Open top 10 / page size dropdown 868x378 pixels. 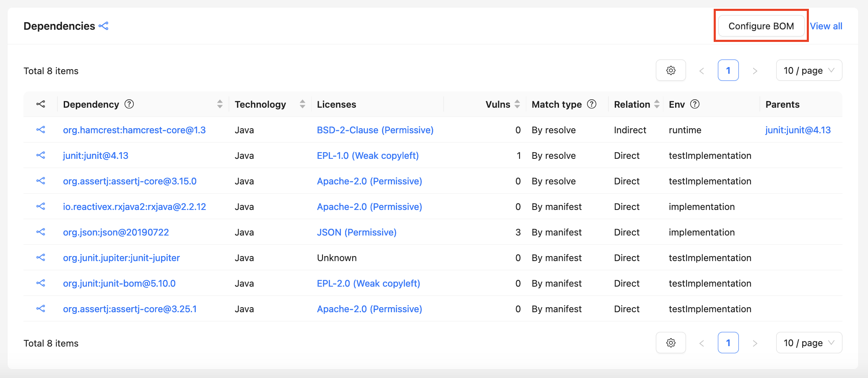pyautogui.click(x=809, y=70)
